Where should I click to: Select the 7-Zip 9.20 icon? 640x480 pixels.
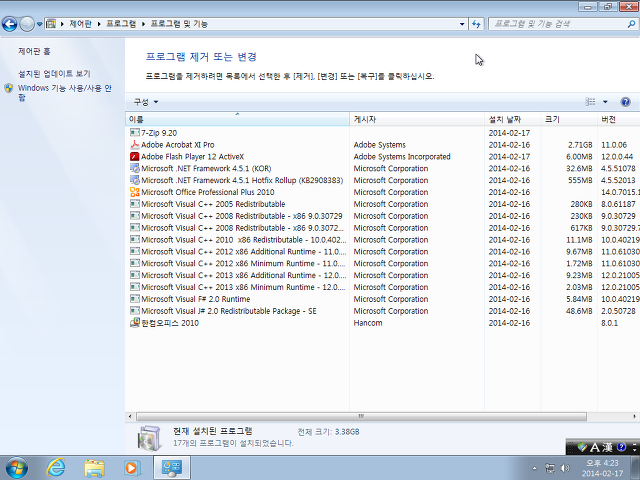[x=134, y=133]
